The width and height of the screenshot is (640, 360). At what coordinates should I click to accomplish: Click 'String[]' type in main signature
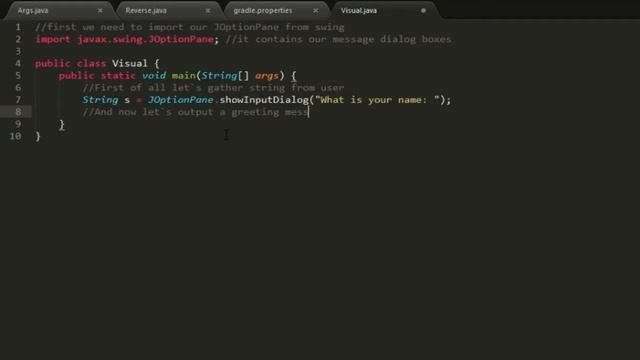(x=225, y=76)
